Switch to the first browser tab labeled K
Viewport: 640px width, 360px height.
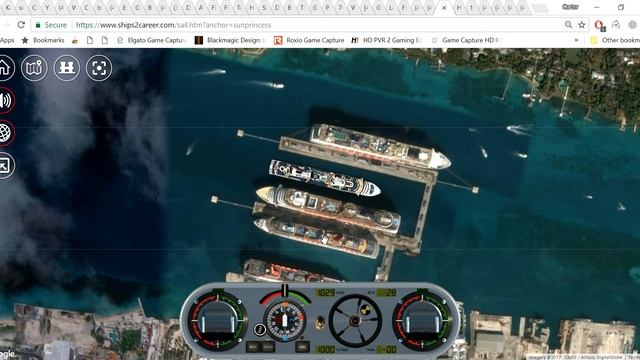click(x=7, y=7)
